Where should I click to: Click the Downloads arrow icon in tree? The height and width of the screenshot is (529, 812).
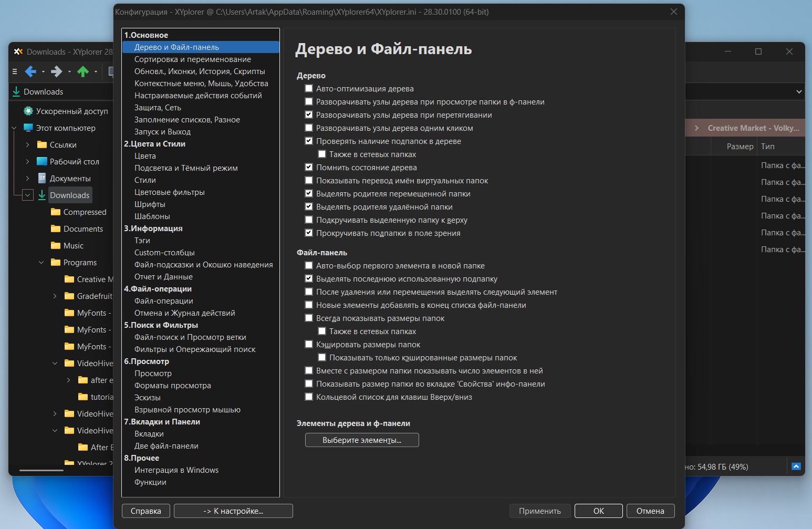point(42,195)
